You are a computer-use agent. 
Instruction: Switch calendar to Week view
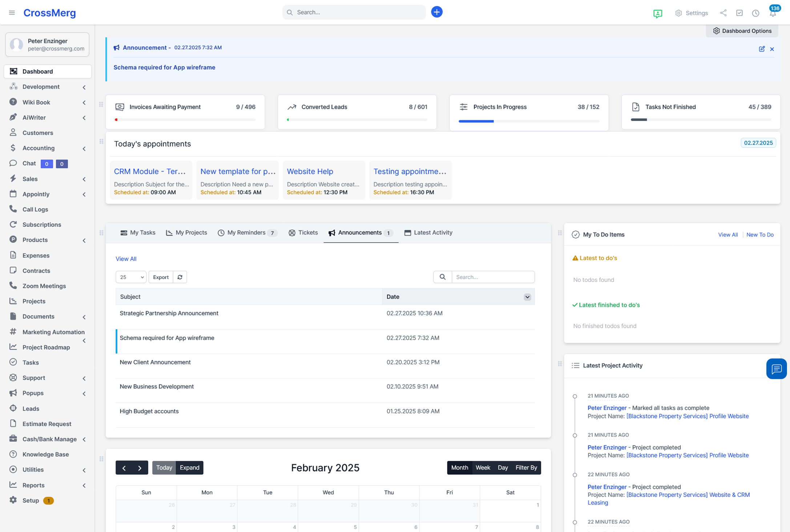pos(483,468)
